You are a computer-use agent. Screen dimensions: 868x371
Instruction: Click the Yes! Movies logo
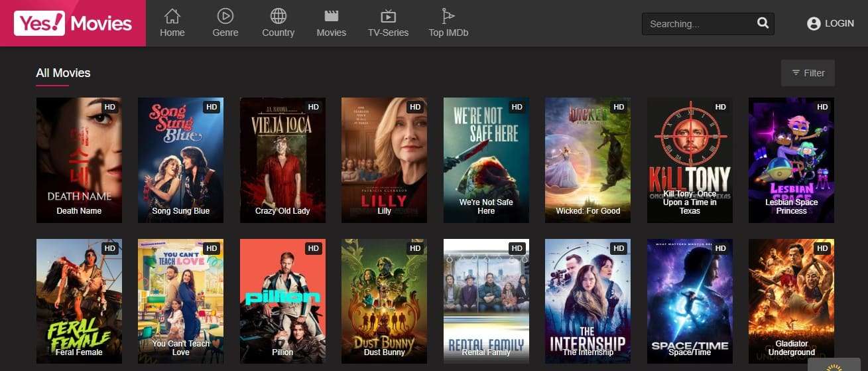73,24
